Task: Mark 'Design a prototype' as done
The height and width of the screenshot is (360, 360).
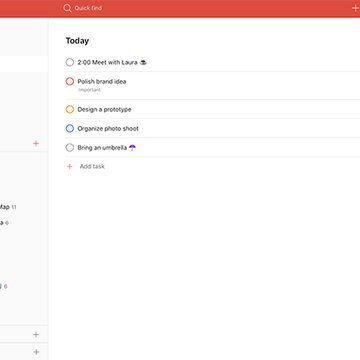Action: pyautogui.click(x=70, y=109)
